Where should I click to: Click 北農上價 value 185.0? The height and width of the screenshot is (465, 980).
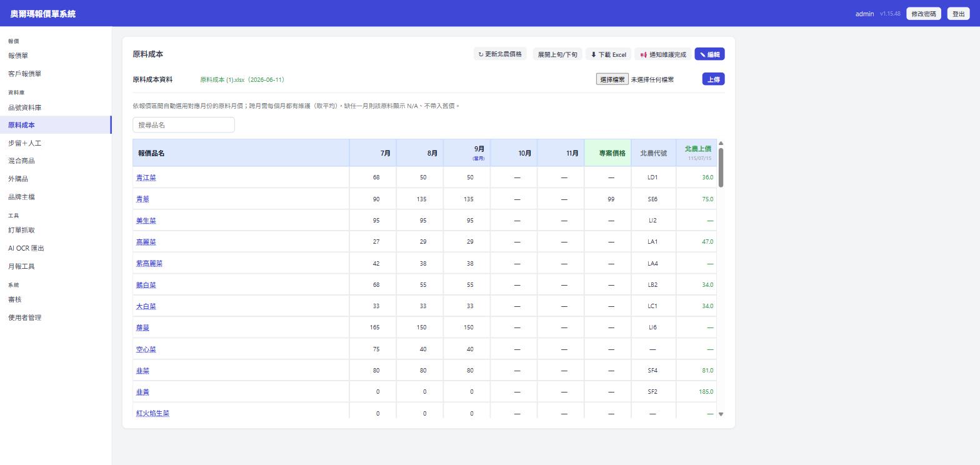point(706,392)
